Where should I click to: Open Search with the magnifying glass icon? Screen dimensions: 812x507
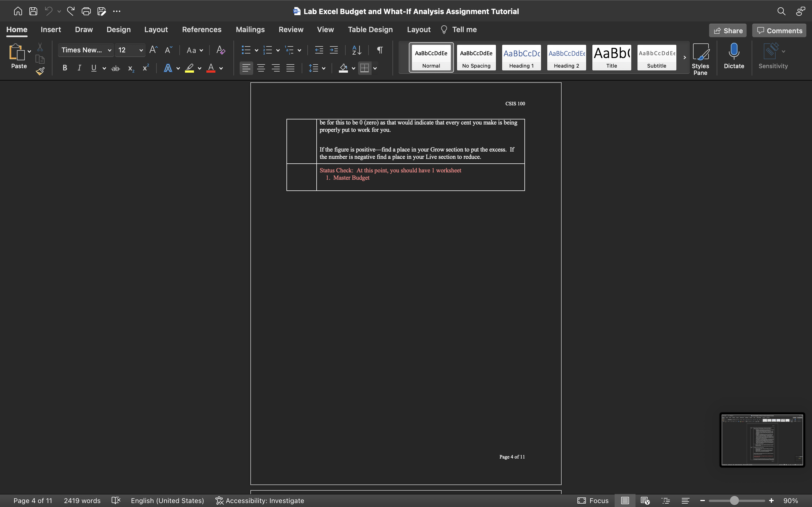click(x=782, y=11)
